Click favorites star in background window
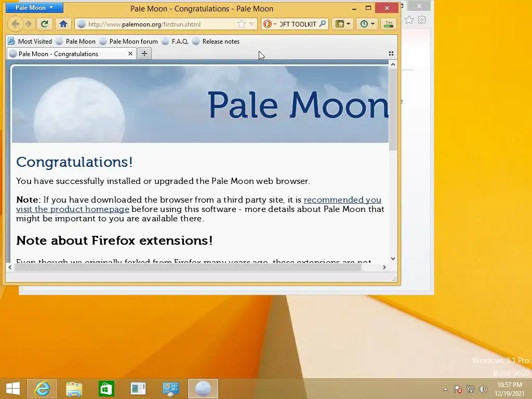 409,20
